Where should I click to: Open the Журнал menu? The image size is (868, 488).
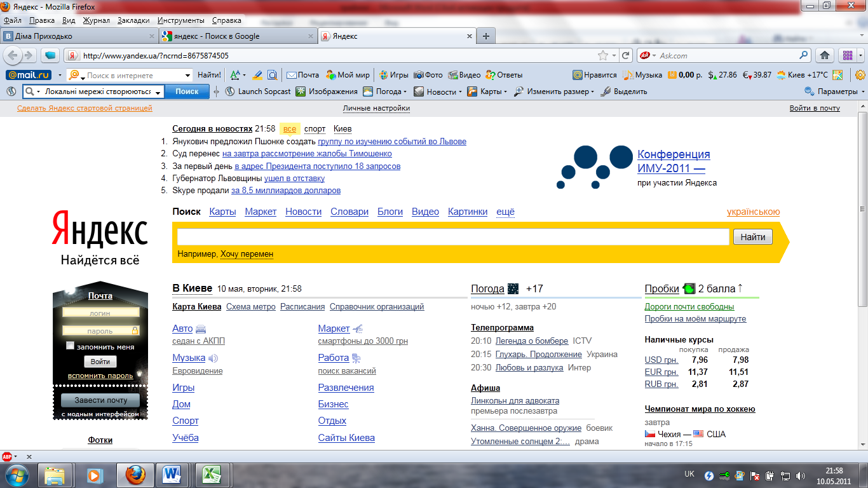(x=97, y=20)
